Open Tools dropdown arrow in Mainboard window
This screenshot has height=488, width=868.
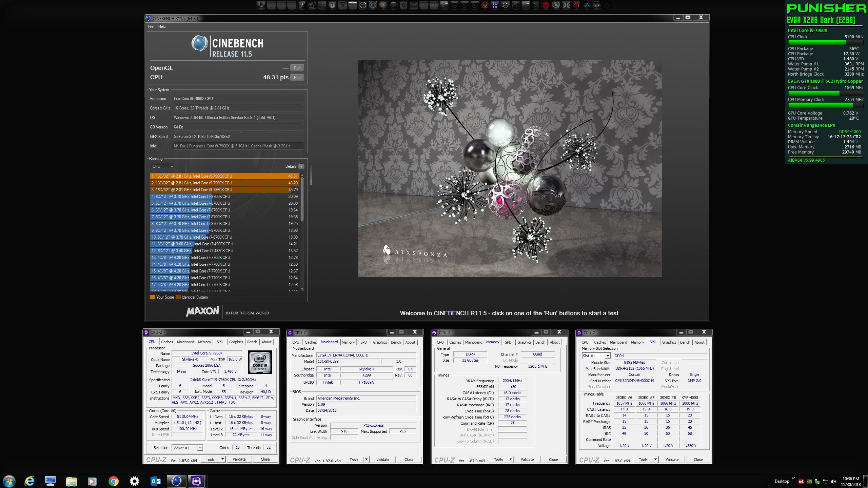click(367, 460)
